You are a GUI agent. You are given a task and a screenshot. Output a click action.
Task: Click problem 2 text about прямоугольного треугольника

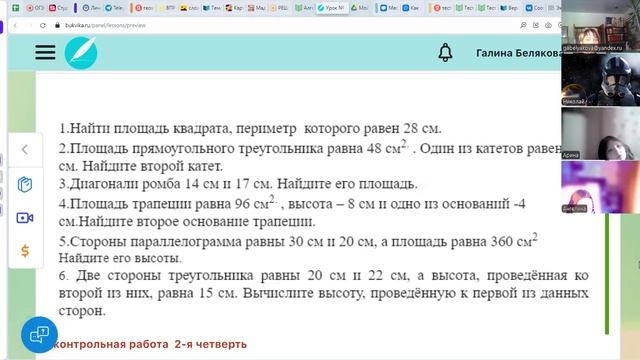310,157
